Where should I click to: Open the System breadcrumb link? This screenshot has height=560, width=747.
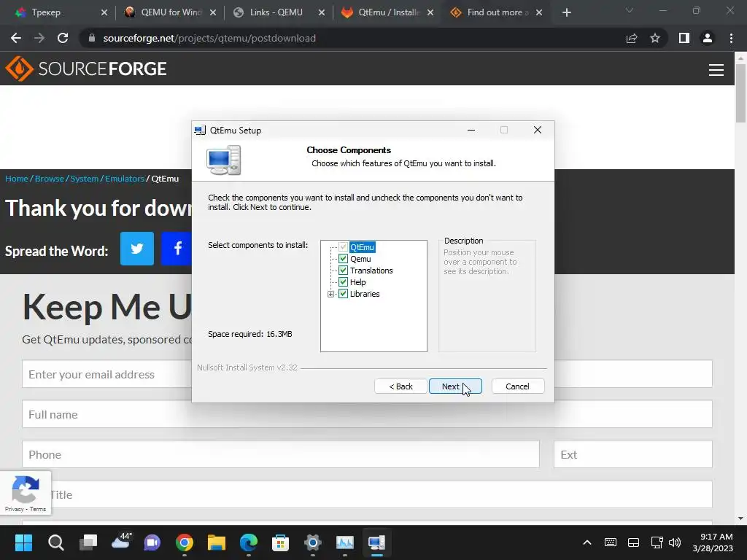[x=85, y=179]
